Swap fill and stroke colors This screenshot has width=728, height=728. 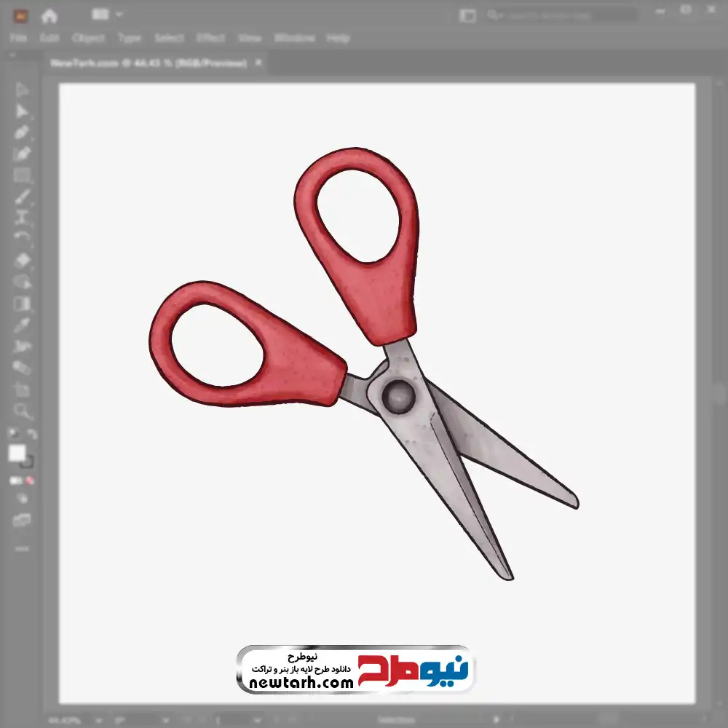(32, 435)
